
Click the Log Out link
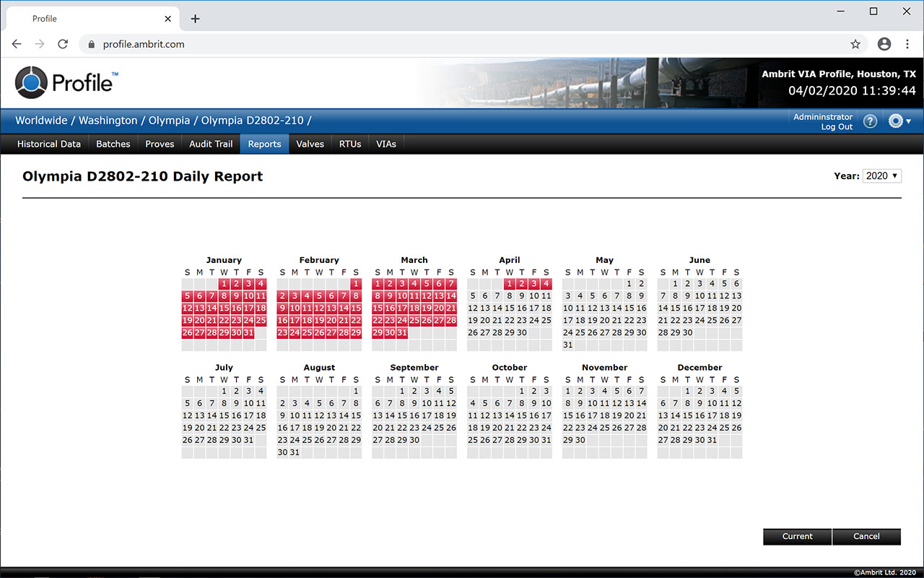pos(837,126)
